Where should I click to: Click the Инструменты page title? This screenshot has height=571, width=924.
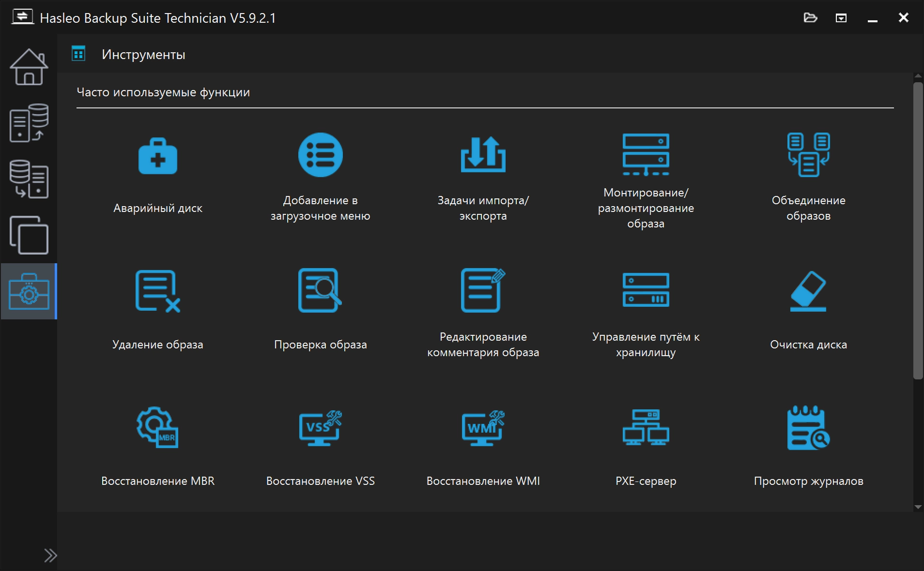pos(143,55)
